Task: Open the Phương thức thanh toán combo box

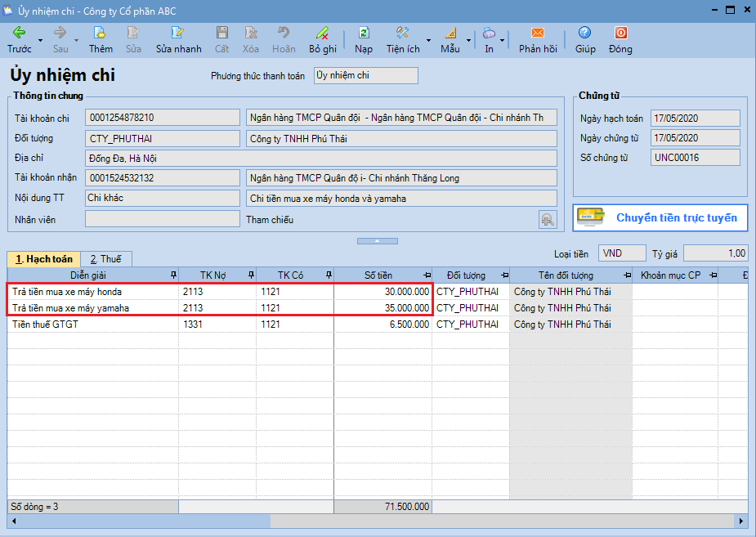Action: coord(366,76)
